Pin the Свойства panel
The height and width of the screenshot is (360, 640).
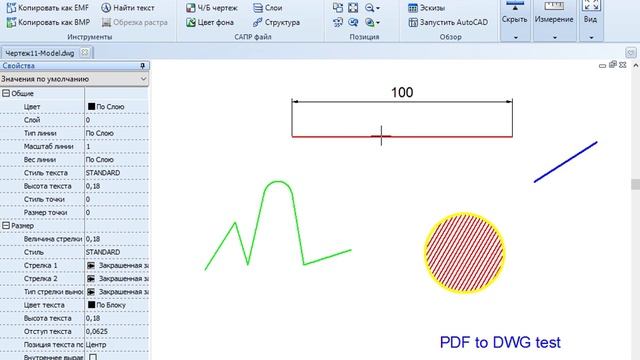pos(142,66)
